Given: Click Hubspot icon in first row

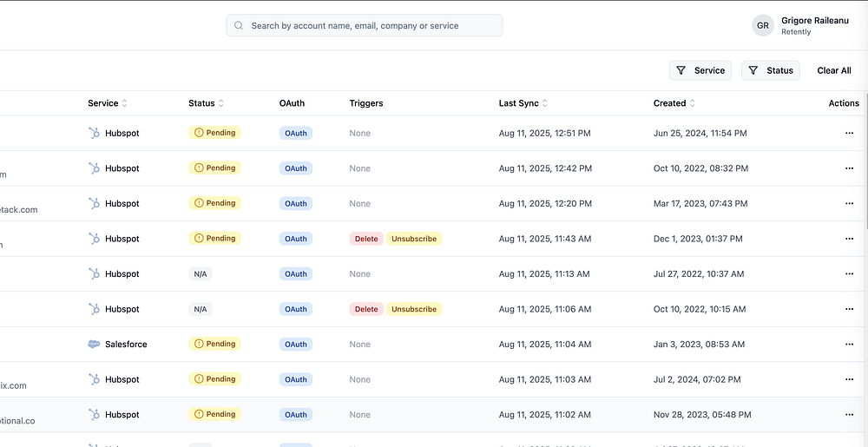Looking at the screenshot, I should (x=94, y=134).
